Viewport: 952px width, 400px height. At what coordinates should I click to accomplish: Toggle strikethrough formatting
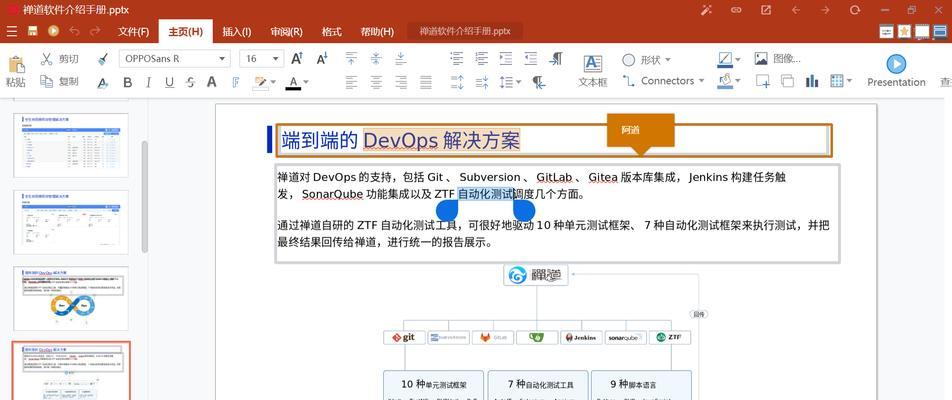(191, 83)
